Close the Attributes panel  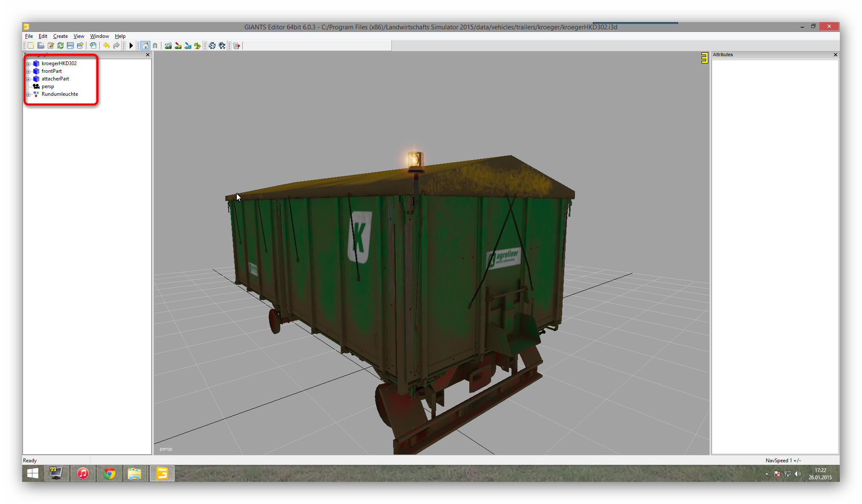click(x=835, y=54)
